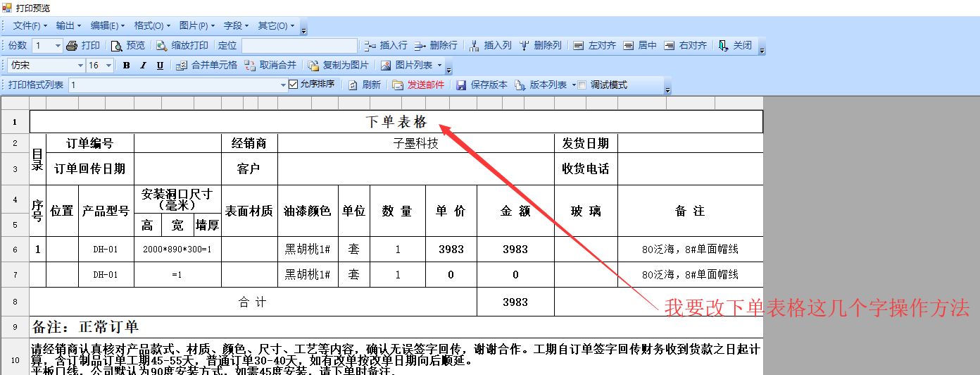Viewport: 980px width, 375px height.
Task: Click the merge cells icon
Action: 181,66
